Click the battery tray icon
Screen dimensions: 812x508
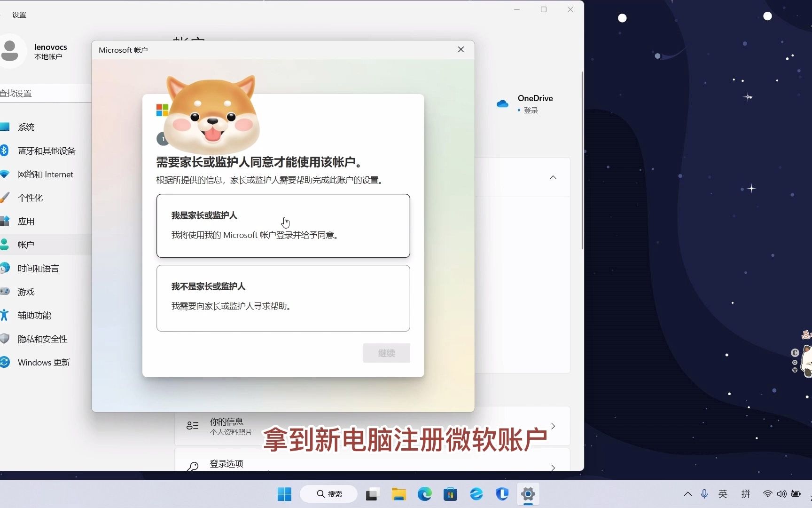(796, 494)
